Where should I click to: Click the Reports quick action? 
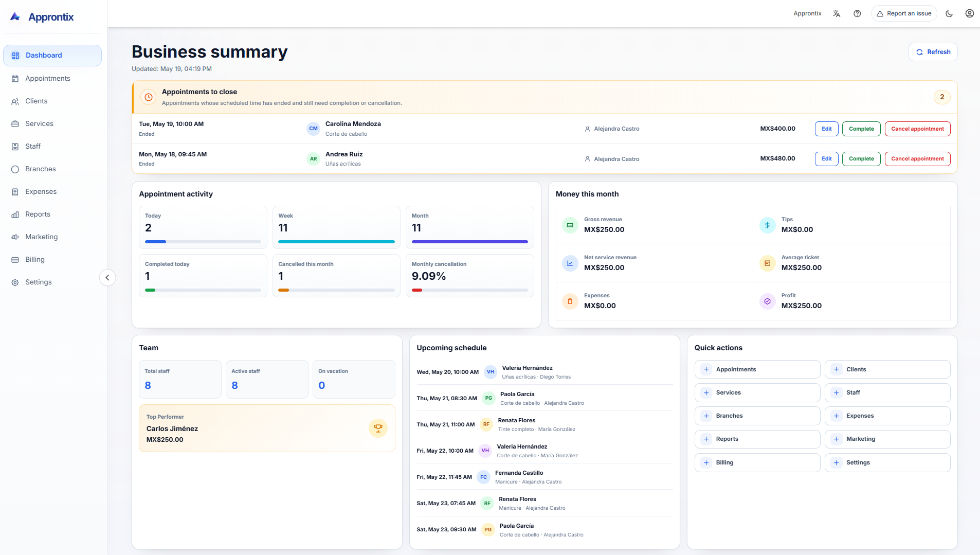pyautogui.click(x=757, y=439)
